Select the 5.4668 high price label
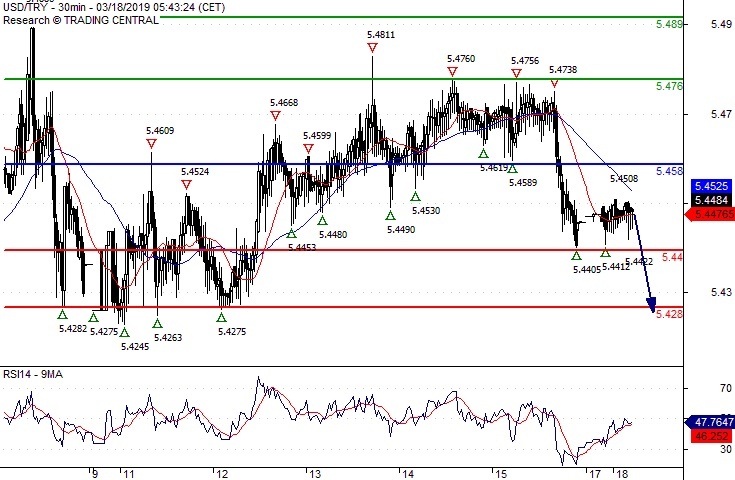This screenshot has height=480, width=735. coord(284,103)
